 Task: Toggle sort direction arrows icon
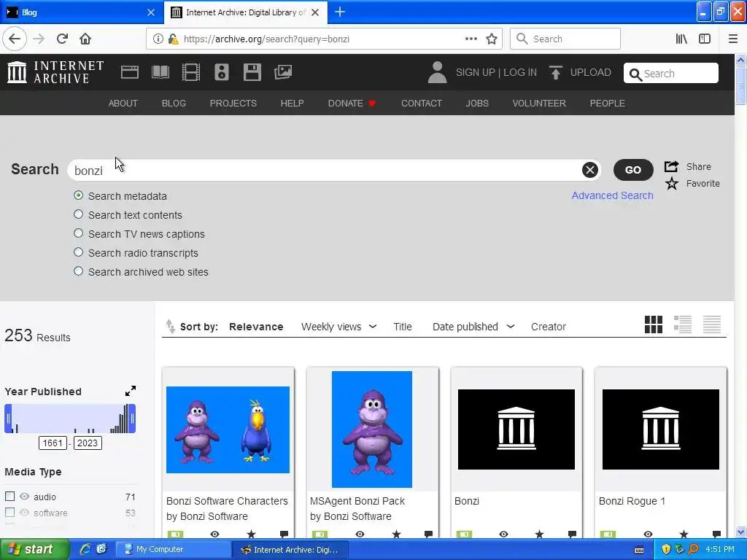click(170, 326)
